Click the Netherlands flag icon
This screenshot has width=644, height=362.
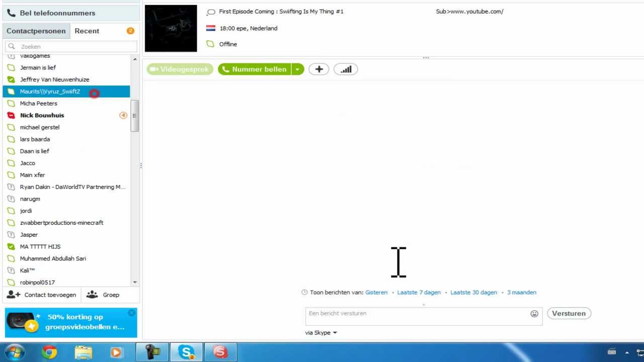pyautogui.click(x=211, y=29)
